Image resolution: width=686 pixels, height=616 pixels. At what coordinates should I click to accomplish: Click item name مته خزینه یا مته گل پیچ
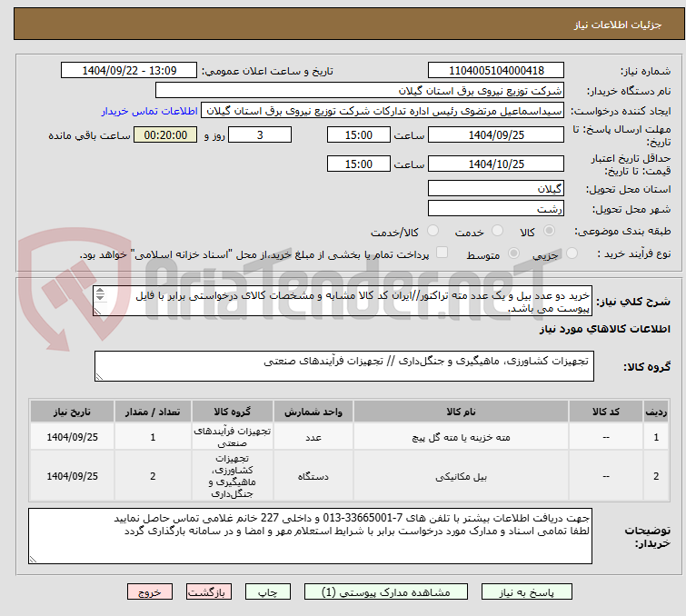click(461, 437)
